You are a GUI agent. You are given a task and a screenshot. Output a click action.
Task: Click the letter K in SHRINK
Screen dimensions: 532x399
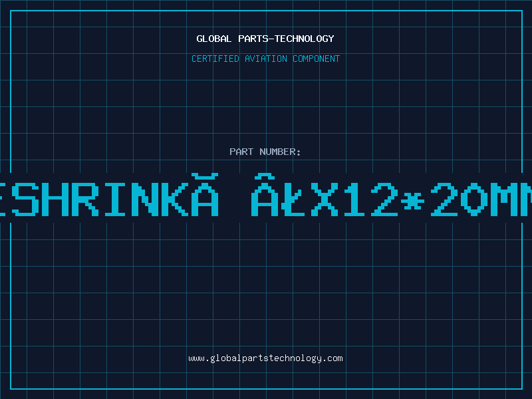point(175,199)
